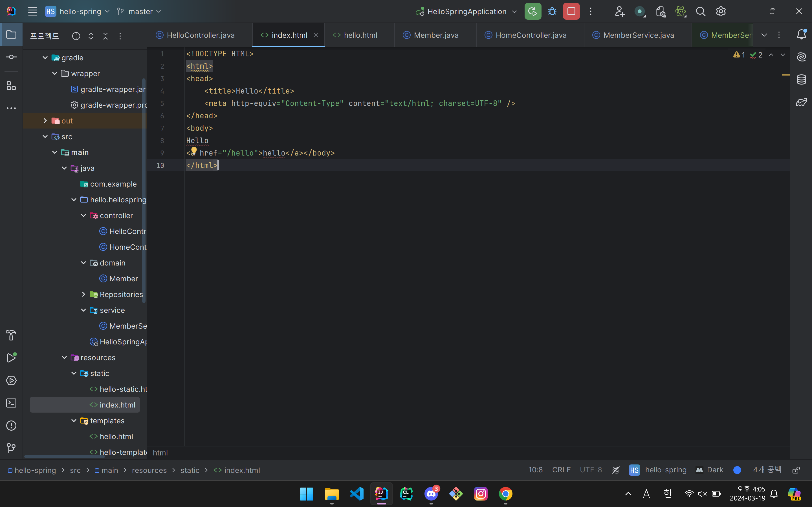812x507 pixels.
Task: Click Select Opened File target icon
Action: click(x=76, y=36)
